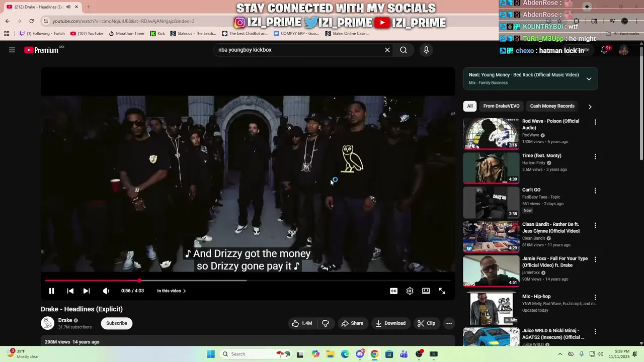Open the Mix - Hip-hop playlist

pyautogui.click(x=536, y=297)
